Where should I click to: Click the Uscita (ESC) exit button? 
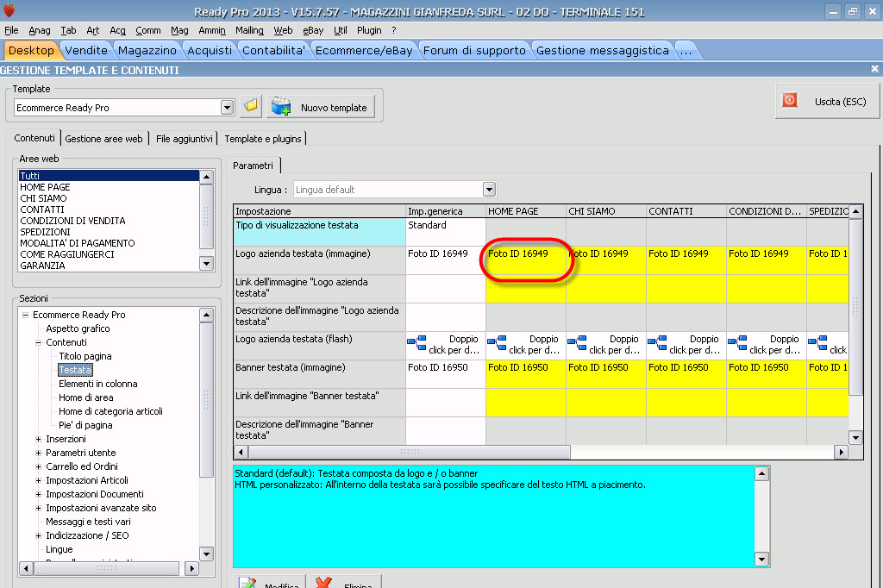point(827,102)
